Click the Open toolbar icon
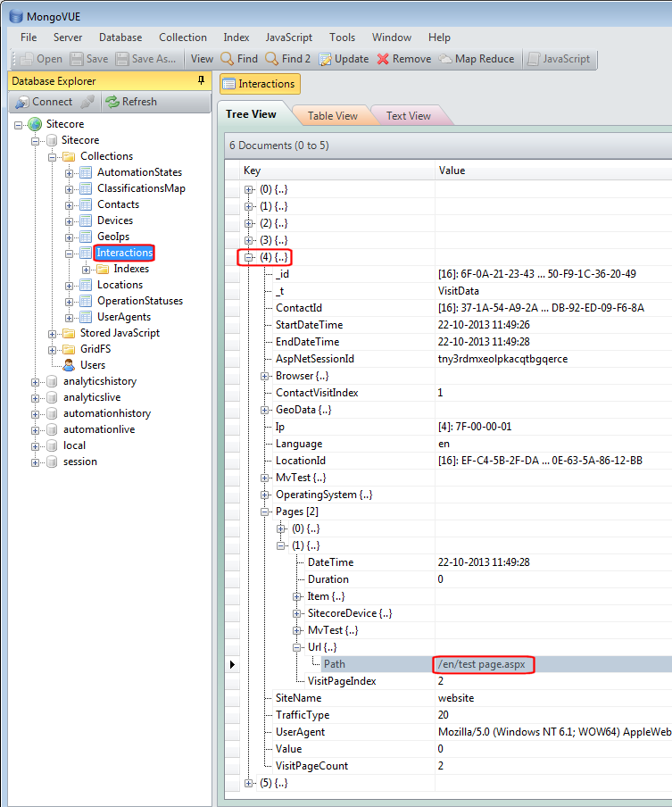Viewport: 672px width, 807px height. coord(27,59)
